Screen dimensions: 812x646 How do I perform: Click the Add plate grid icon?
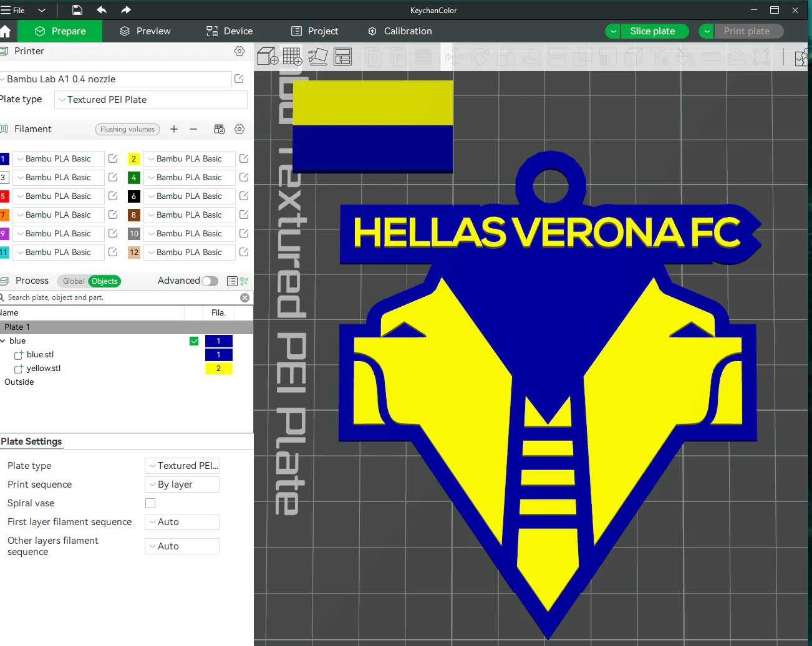[x=292, y=57]
